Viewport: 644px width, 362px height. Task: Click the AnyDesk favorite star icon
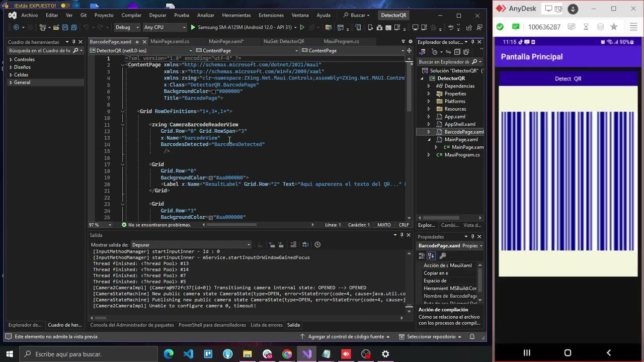pos(613,27)
